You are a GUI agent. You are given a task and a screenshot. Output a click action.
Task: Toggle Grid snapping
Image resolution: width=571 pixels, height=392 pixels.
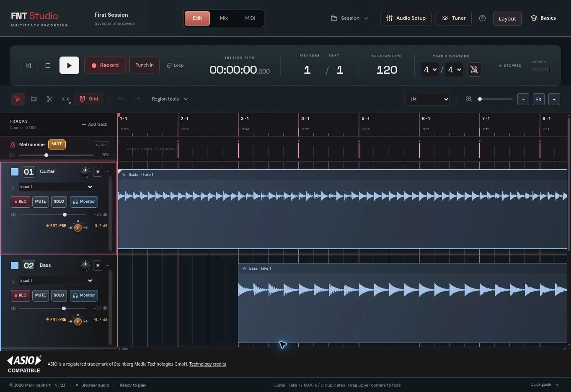coord(89,99)
